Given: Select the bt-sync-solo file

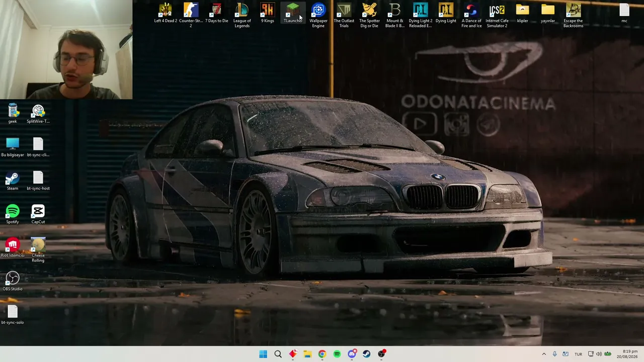Looking at the screenshot, I should pyautogui.click(x=13, y=315).
